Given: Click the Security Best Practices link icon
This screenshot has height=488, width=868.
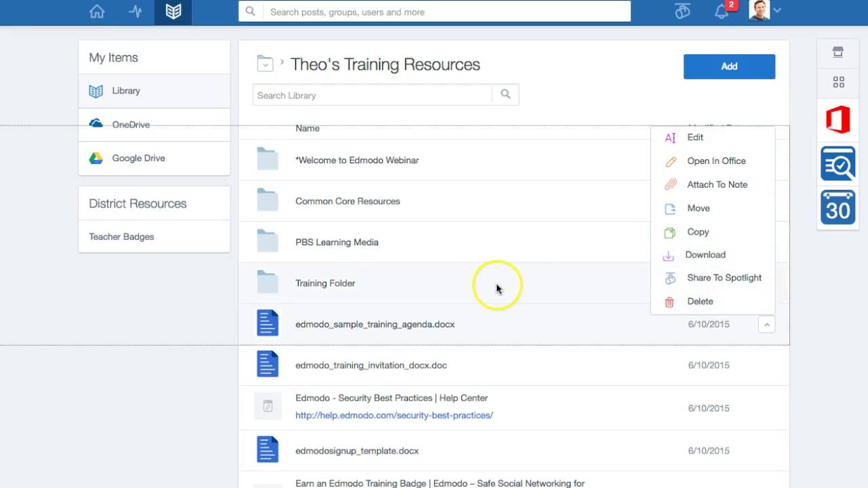Looking at the screenshot, I should click(267, 407).
